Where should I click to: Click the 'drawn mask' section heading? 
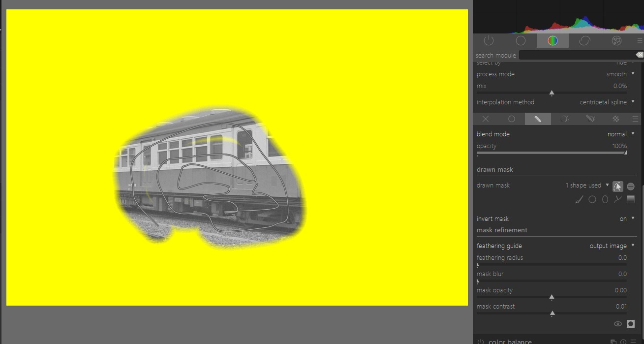pyautogui.click(x=495, y=170)
